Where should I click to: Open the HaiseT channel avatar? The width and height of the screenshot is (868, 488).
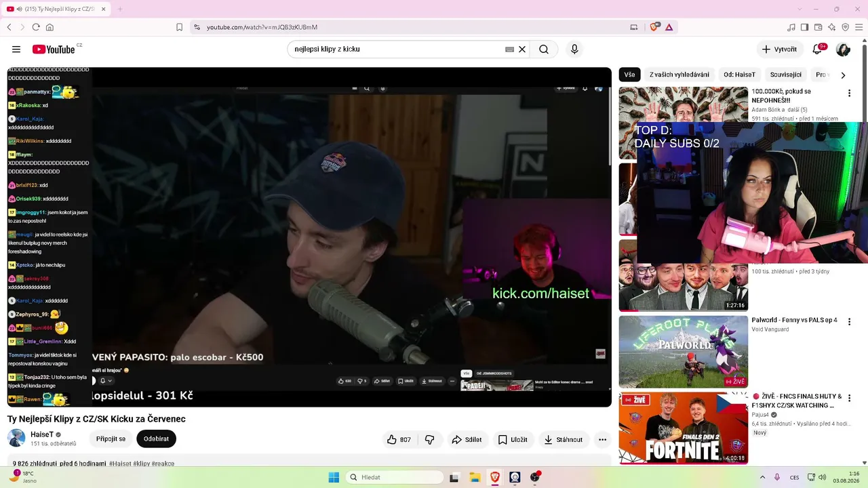tap(16, 438)
